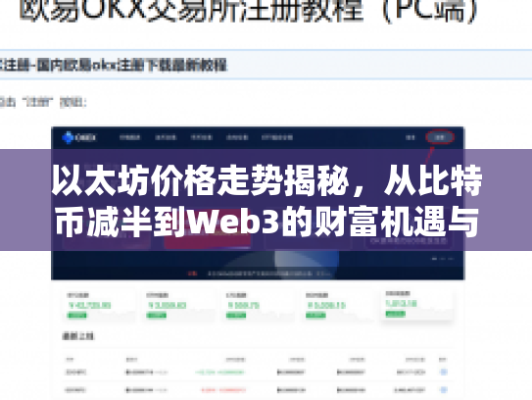The height and width of the screenshot is (400, 532).
Task: Click the green percentage change in the first table row
Action: [219, 373]
